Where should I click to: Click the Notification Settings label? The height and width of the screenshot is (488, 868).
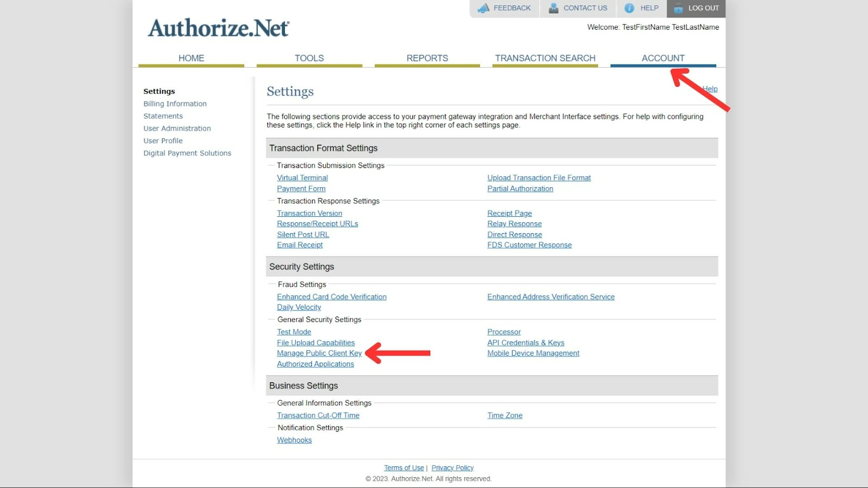click(310, 428)
